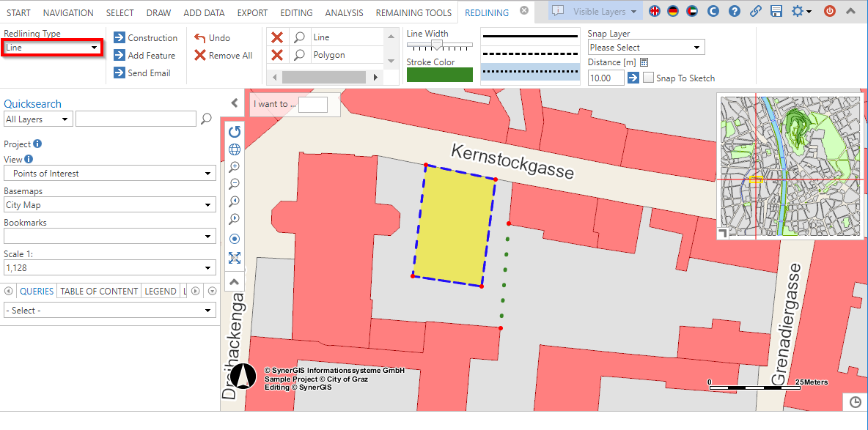
Task: Open the Redlining Type dropdown
Action: click(x=52, y=48)
